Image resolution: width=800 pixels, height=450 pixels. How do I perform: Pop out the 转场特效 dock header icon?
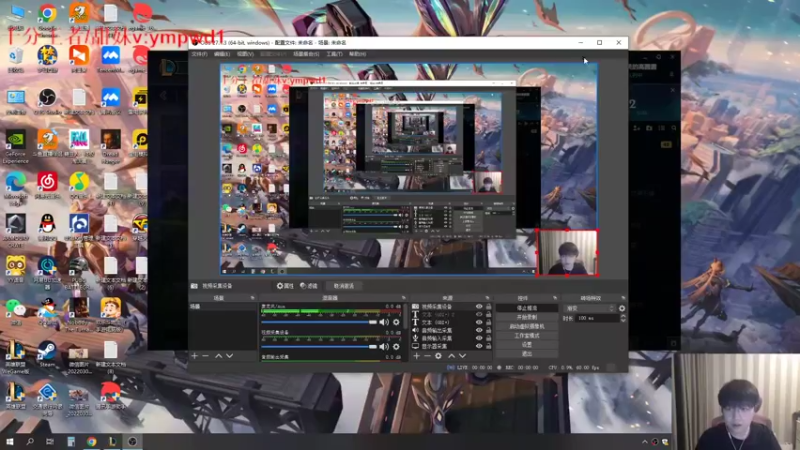pyautogui.click(x=623, y=298)
